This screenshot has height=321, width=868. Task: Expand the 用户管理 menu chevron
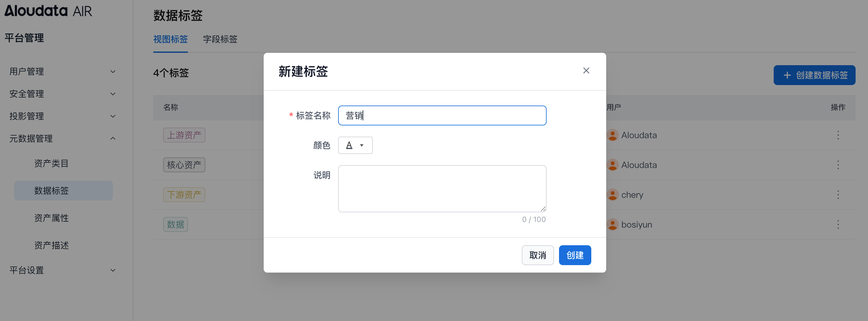[113, 71]
